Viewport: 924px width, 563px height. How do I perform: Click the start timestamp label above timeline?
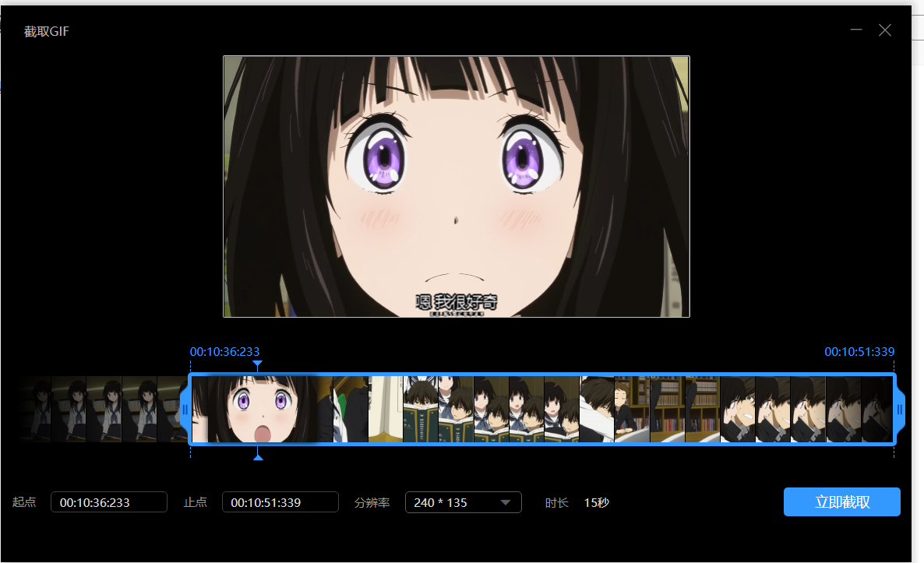224,352
